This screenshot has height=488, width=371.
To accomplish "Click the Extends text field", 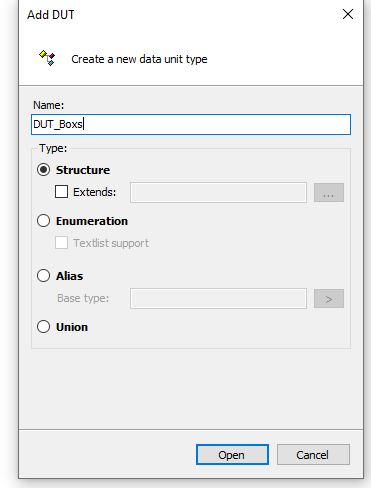I will [x=218, y=192].
